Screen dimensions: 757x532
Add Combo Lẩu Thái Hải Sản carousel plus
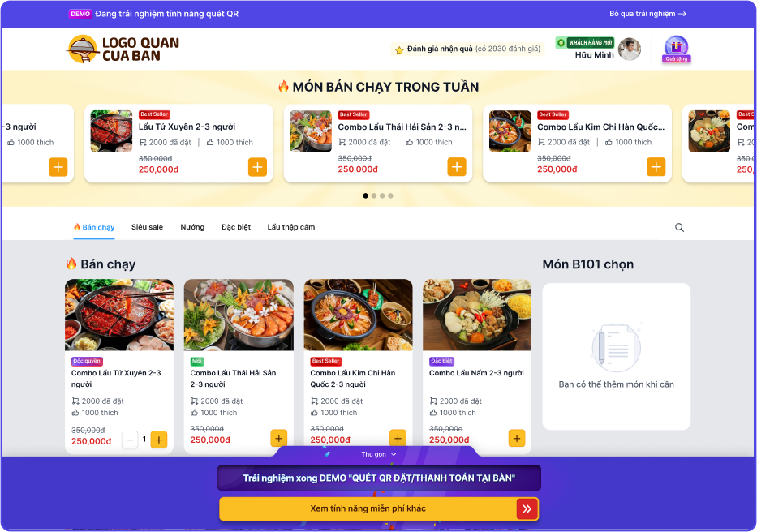tap(457, 167)
